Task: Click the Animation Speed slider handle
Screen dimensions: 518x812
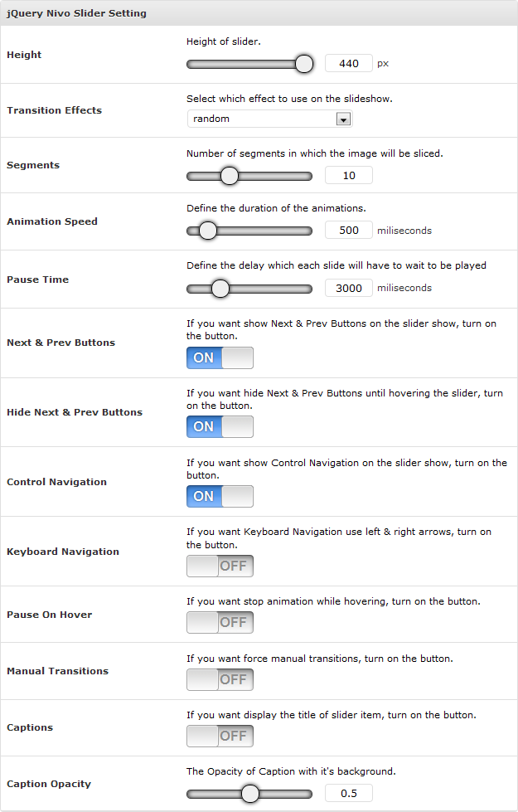Action: pyautogui.click(x=208, y=231)
